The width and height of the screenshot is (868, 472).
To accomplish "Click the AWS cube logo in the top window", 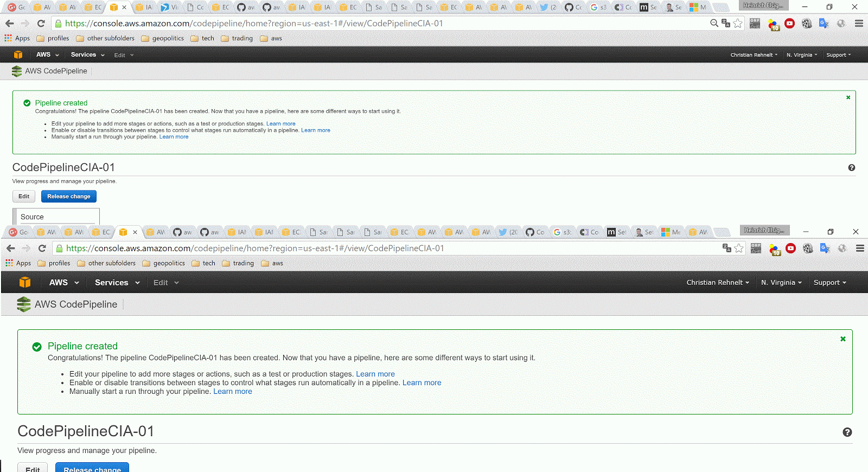I will tap(18, 55).
